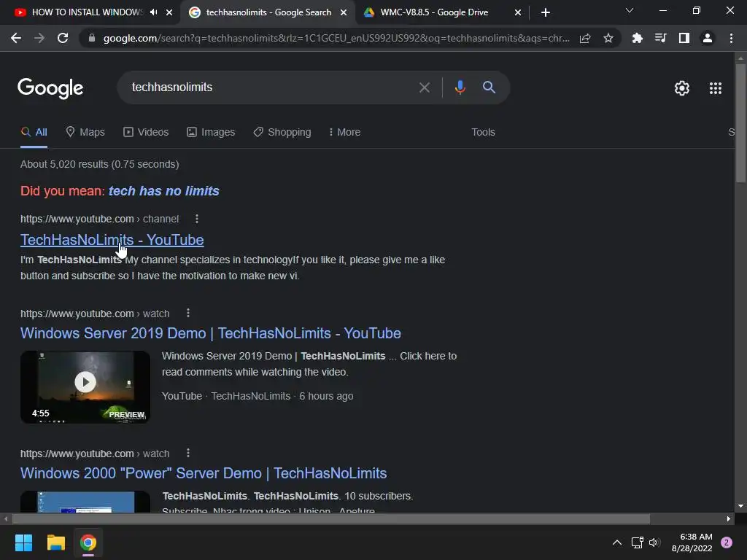Close the techhasnolimits Google Search tab
The height and width of the screenshot is (560, 747).
click(x=344, y=12)
